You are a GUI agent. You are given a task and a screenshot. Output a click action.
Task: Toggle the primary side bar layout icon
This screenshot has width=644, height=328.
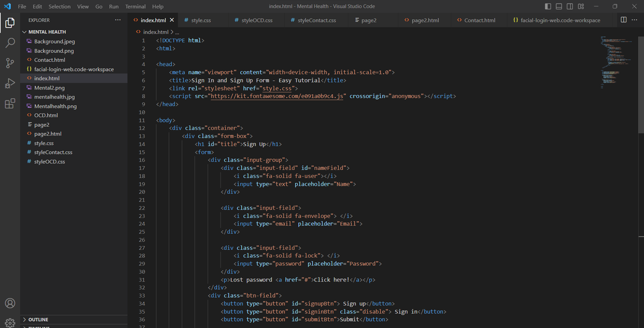[x=548, y=6]
